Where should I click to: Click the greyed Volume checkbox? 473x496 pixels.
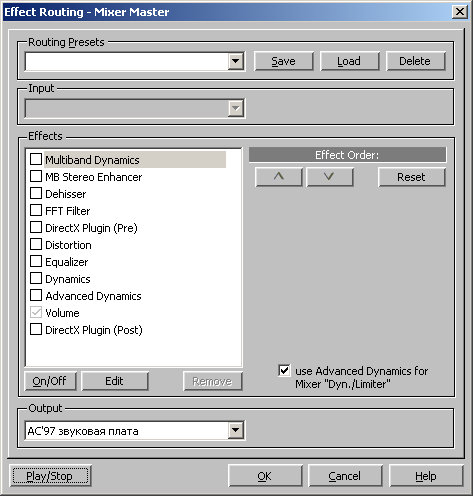coord(36,312)
